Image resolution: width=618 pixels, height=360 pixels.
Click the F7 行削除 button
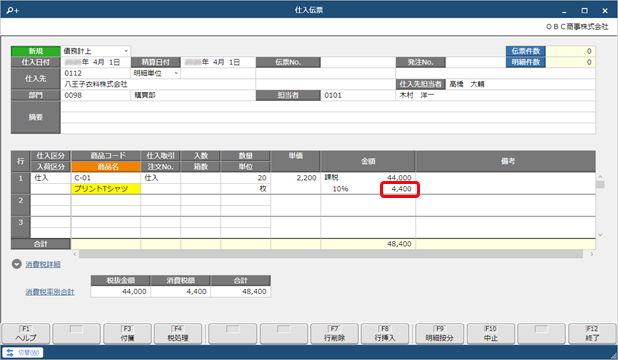[x=334, y=334]
